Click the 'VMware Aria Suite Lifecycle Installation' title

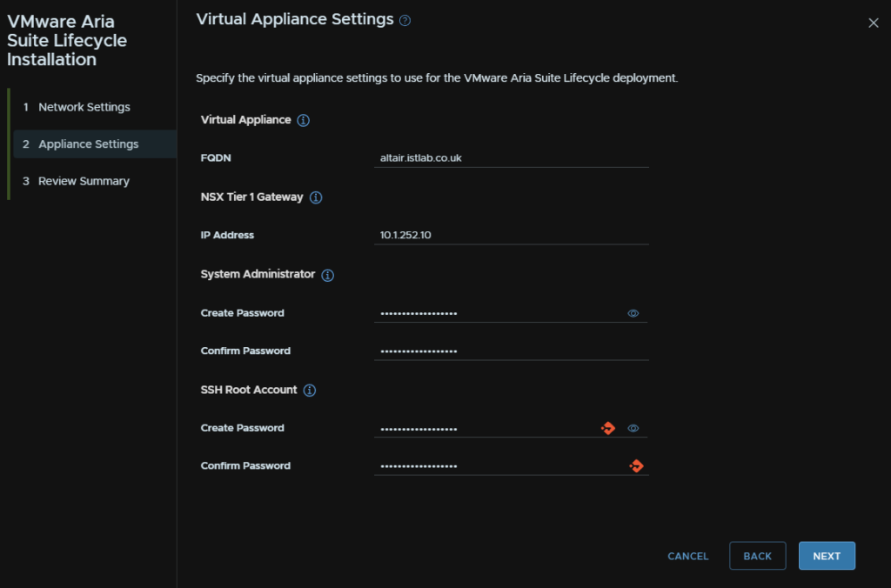66,40
